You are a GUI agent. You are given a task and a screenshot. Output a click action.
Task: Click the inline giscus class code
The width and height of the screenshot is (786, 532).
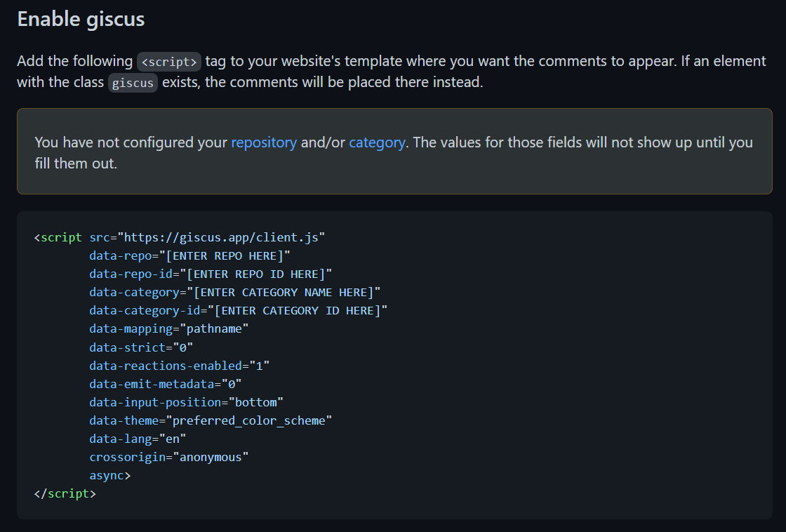(x=133, y=83)
